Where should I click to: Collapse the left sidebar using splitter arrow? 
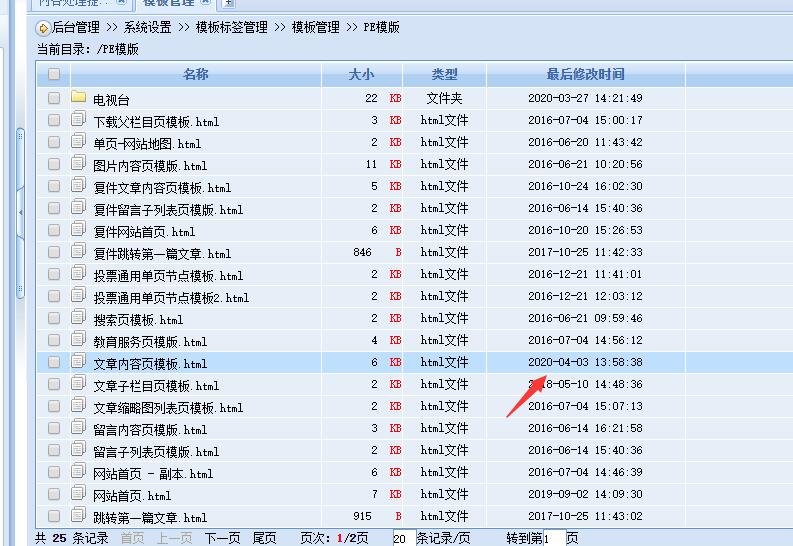(x=21, y=200)
